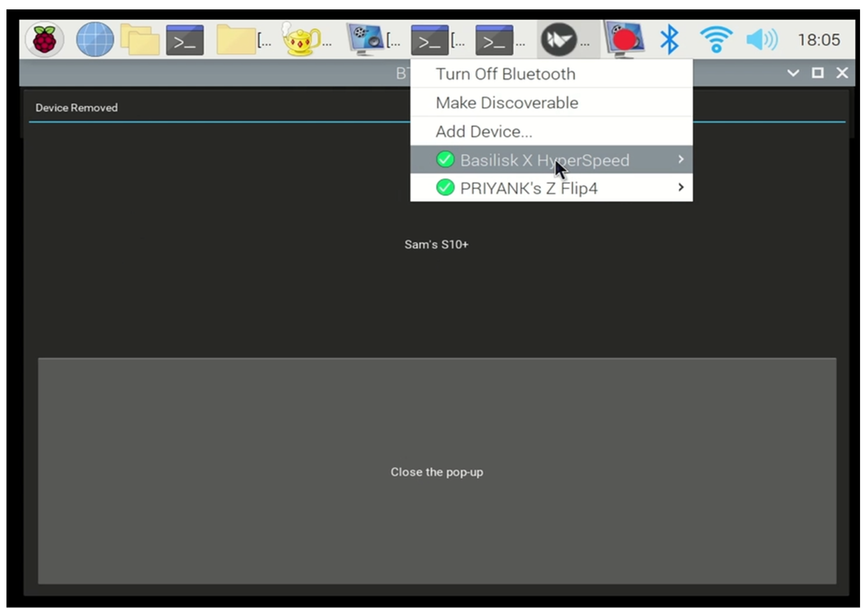Select Add Device... menu entry
Image resolution: width=868 pixels, height=616 pixels.
(484, 132)
